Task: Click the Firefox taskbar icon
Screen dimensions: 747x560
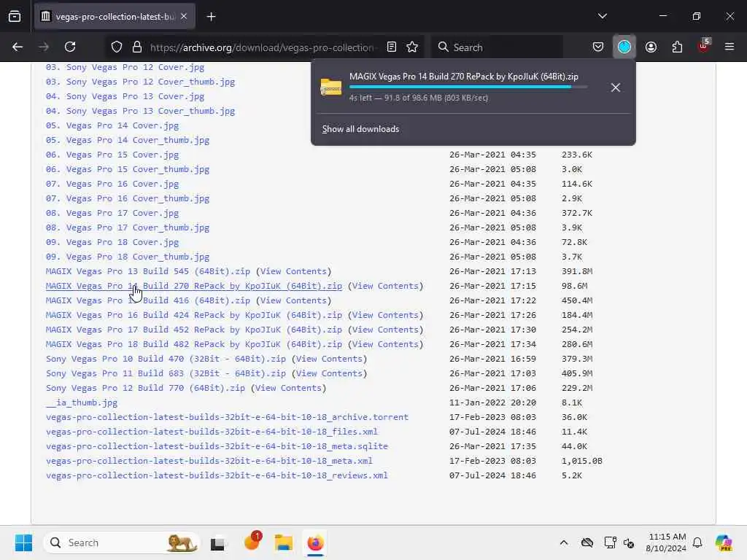Action: [315, 542]
